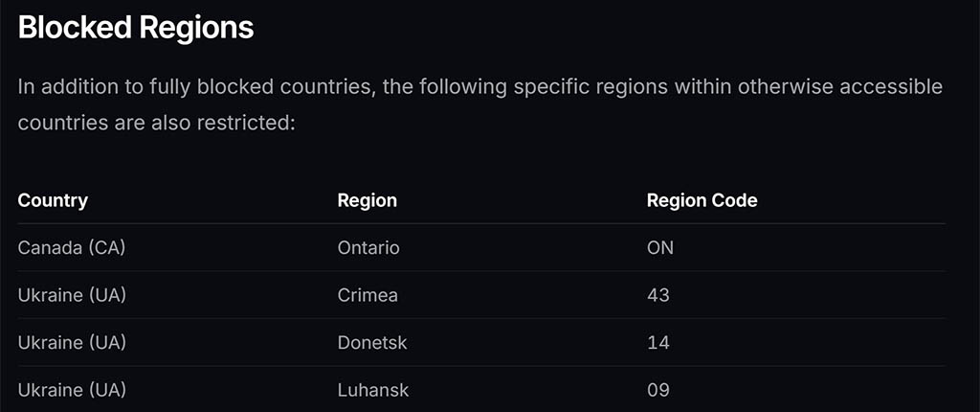Select the Luhansk region cell
The width and height of the screenshot is (980, 412).
click(x=373, y=390)
